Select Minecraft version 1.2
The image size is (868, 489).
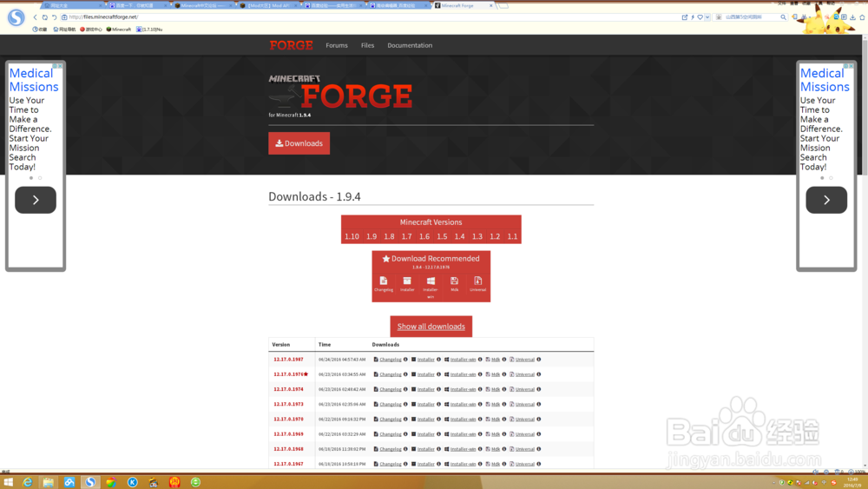click(495, 236)
